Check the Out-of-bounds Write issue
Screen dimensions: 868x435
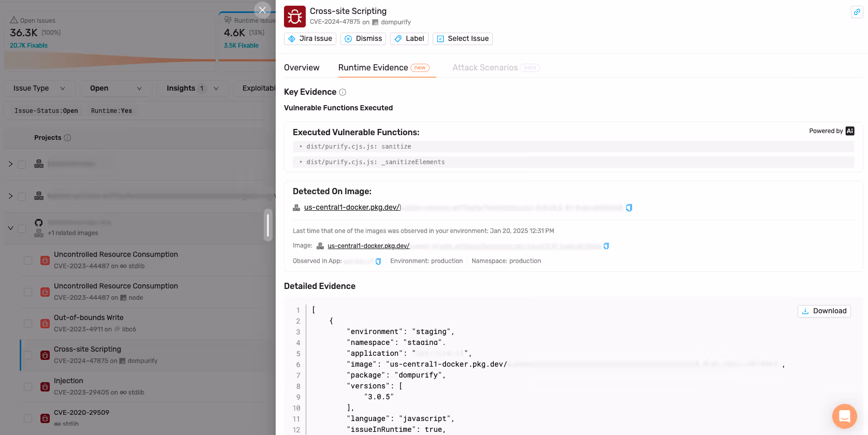(28, 324)
